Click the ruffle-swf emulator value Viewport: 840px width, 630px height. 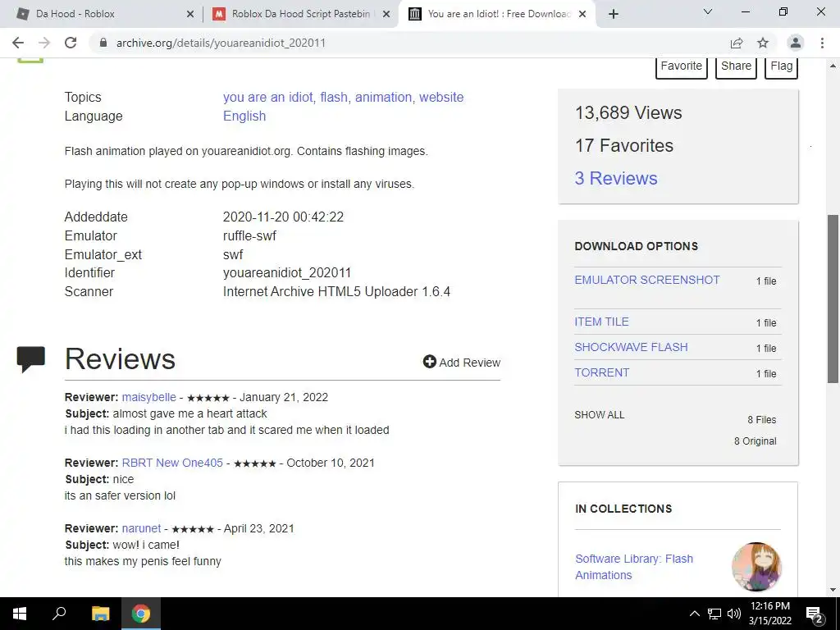(249, 235)
